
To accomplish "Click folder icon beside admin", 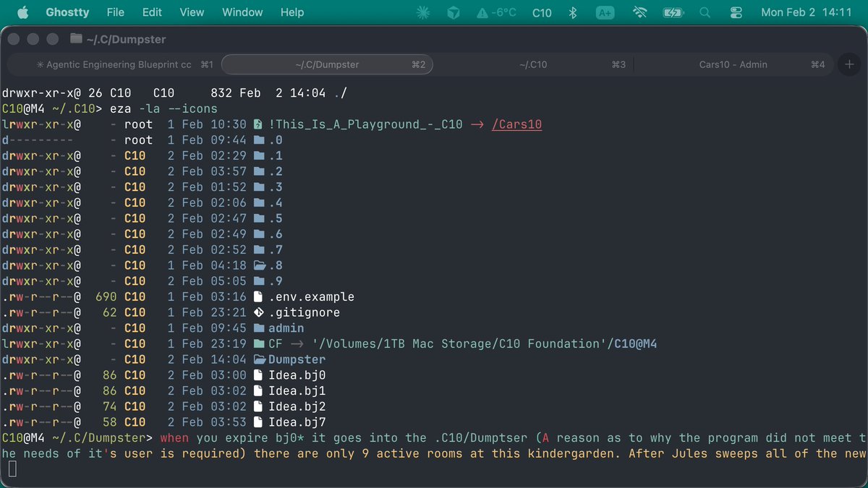I will pyautogui.click(x=259, y=328).
